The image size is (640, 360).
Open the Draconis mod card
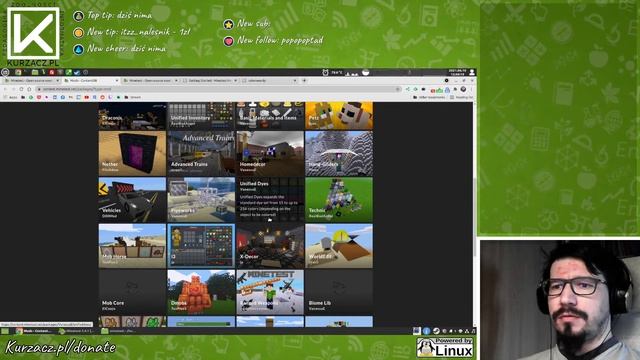(x=132, y=116)
